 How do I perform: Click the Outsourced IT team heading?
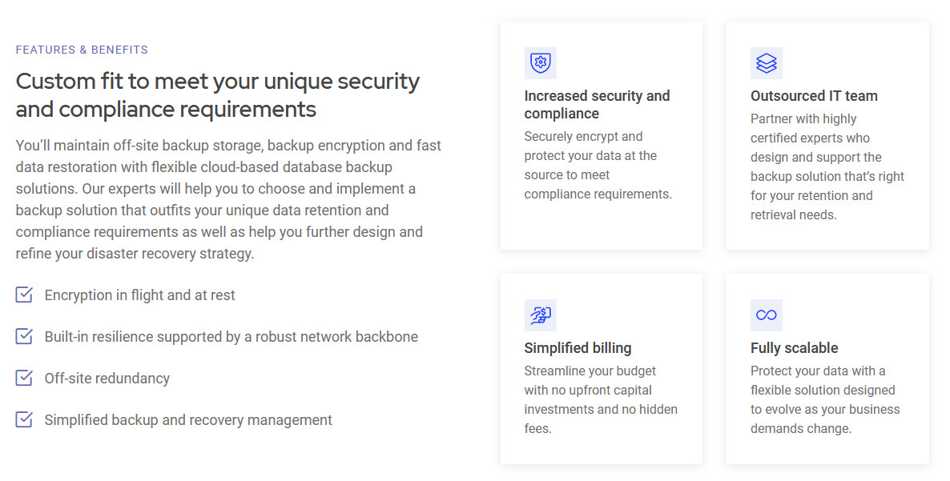pos(814,96)
